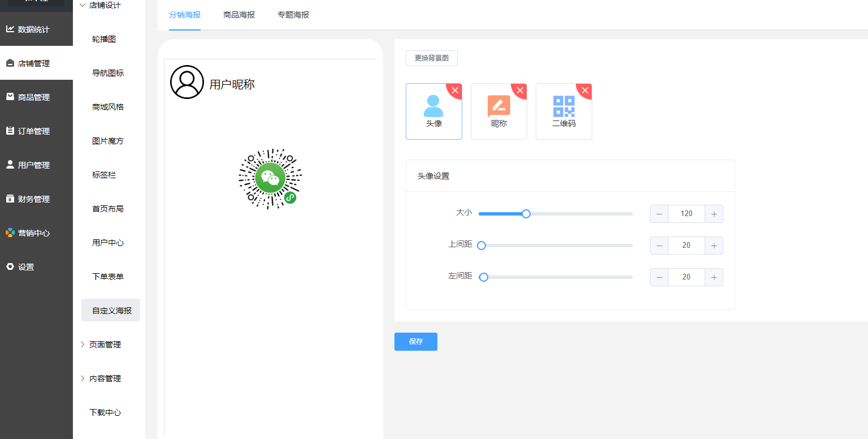Click the 数据统计 chart icon in the sidebar

pos(10,29)
